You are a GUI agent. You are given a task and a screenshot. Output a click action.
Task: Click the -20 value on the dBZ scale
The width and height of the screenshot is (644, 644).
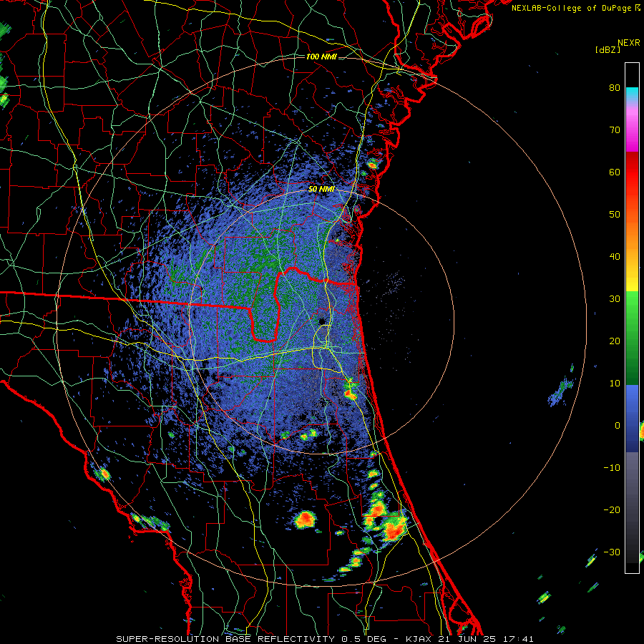pos(612,509)
